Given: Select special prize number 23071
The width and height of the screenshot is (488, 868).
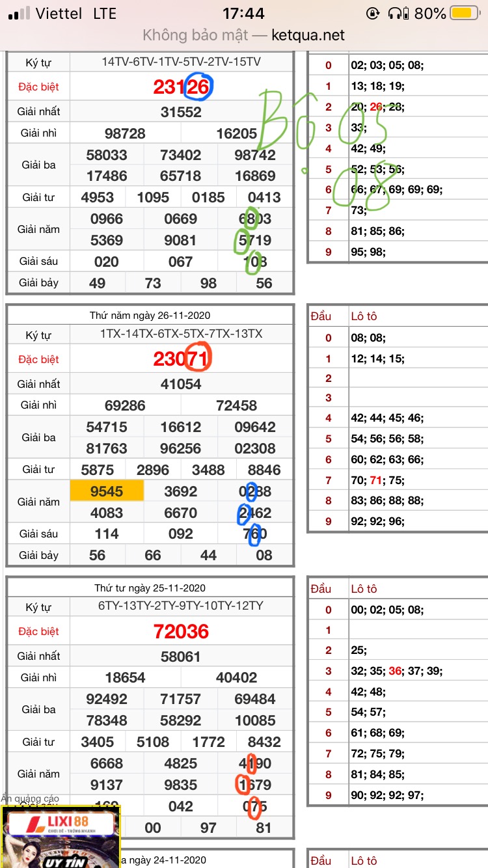Looking at the screenshot, I should (x=181, y=359).
